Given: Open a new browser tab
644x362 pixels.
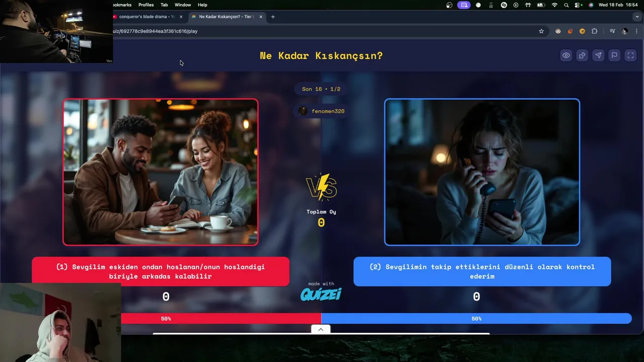Looking at the screenshot, I should pyautogui.click(x=273, y=17).
